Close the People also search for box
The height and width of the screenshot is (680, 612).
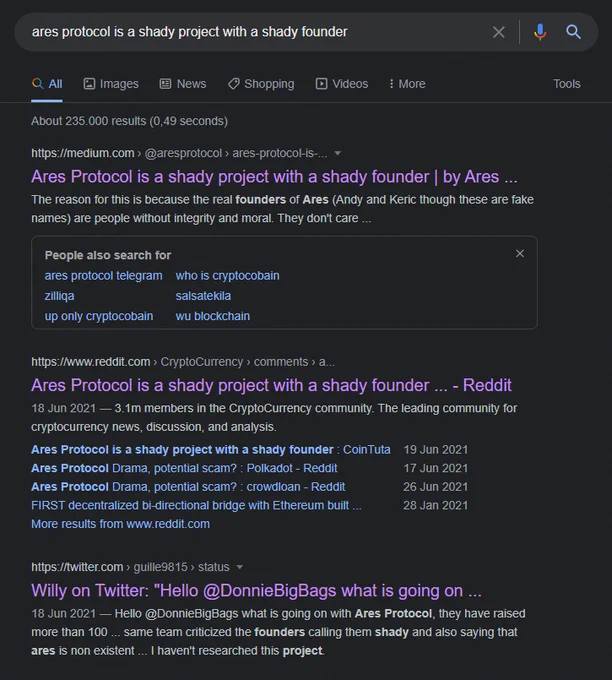pos(520,254)
